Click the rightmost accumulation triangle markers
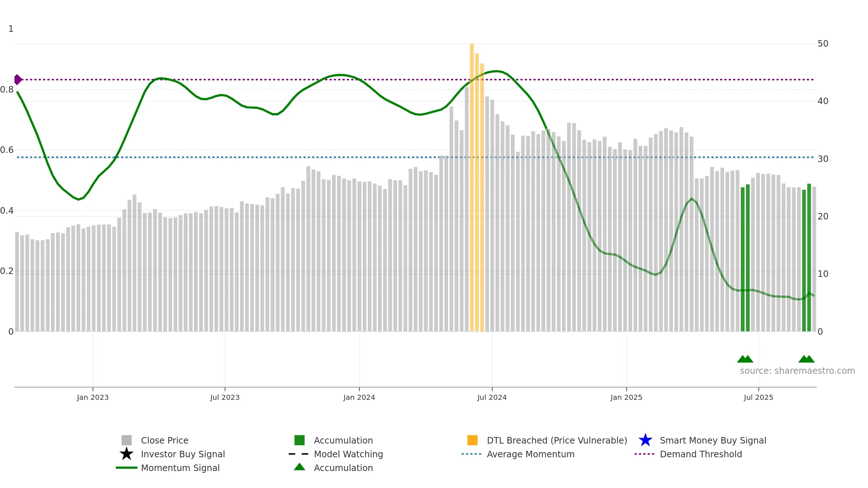 [x=807, y=359]
